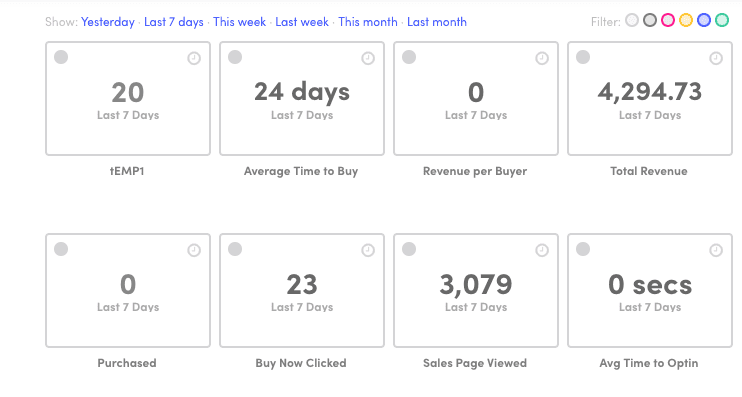Click the clock icon on Purchased card

click(x=194, y=250)
